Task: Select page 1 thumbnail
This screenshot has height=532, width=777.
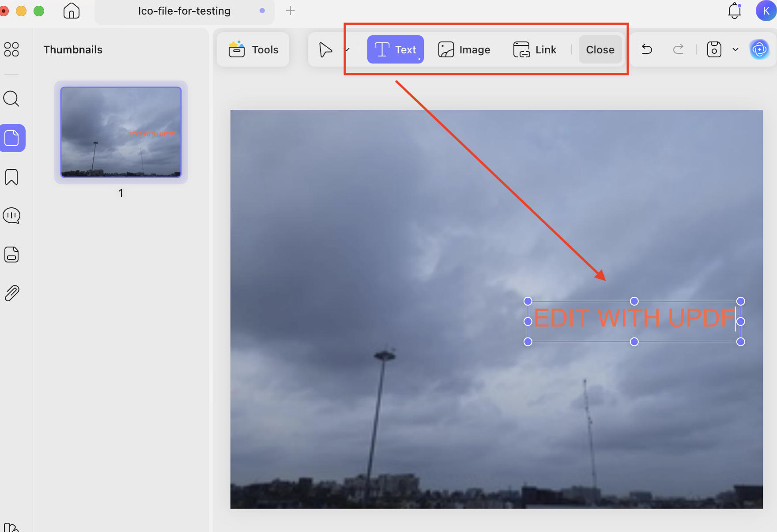Action: 121,132
